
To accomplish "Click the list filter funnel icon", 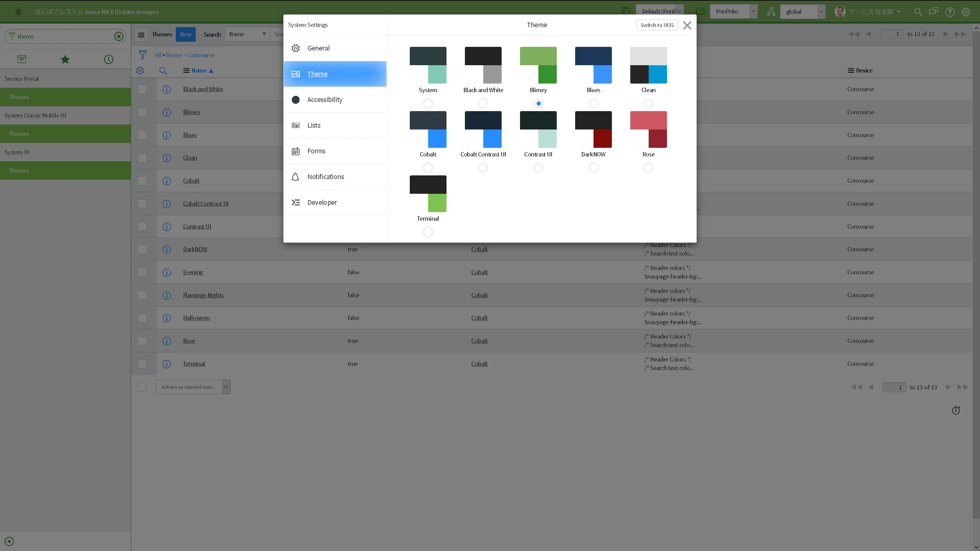I will click(x=143, y=55).
